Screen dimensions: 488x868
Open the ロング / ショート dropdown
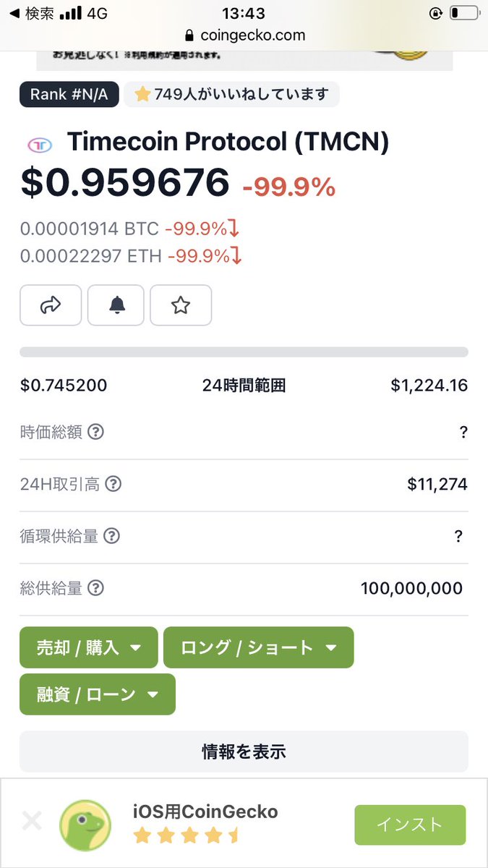[x=258, y=647]
